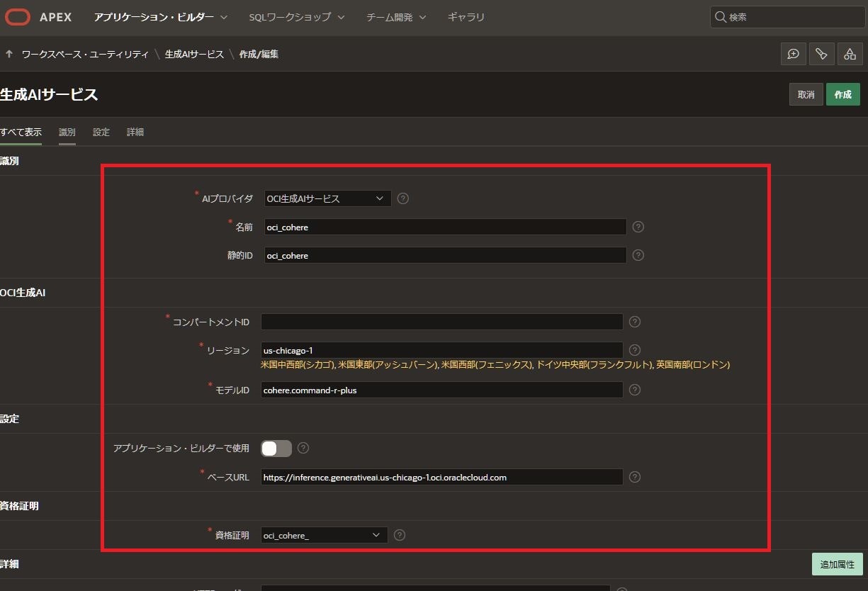Show help for 静的ID field

coord(638,255)
